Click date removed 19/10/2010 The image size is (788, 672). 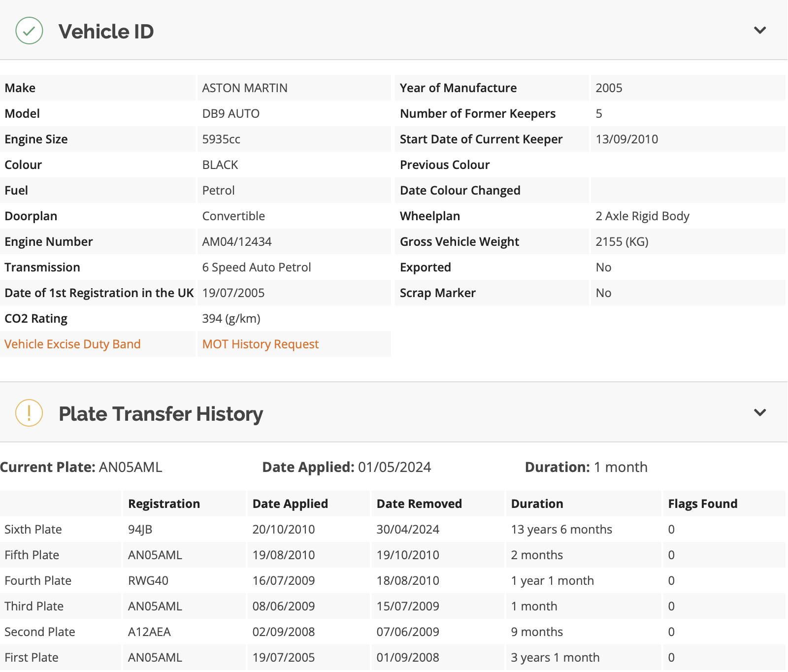(408, 555)
